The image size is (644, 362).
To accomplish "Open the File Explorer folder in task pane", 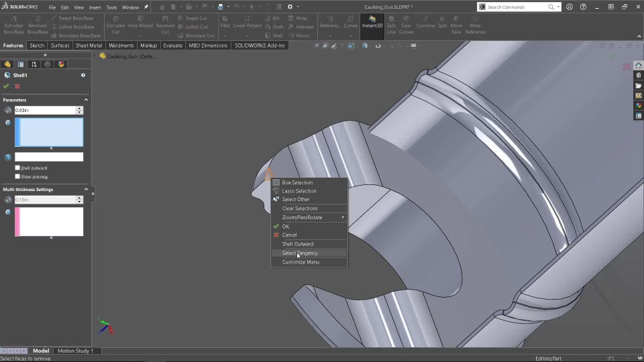I will point(639,86).
